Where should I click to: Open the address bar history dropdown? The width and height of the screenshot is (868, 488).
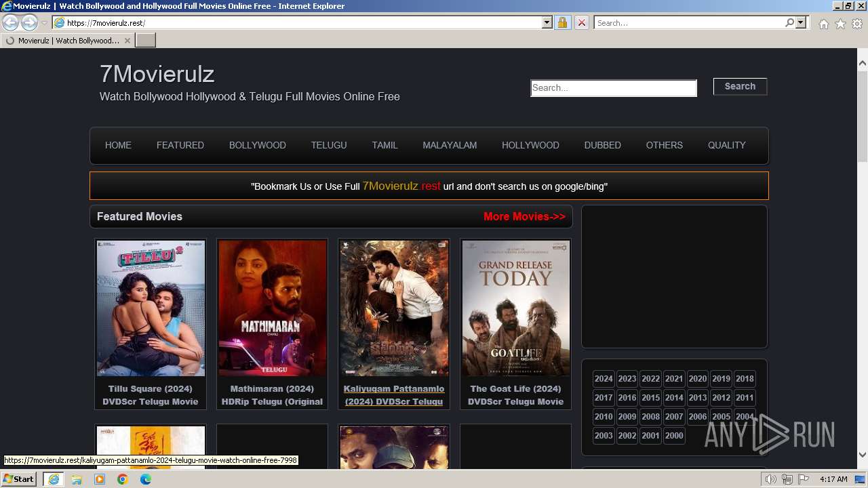[547, 23]
